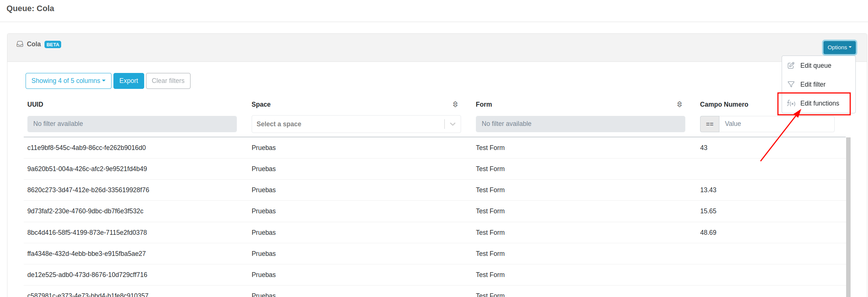Click the row with UUID c11e9bf8-545c-4ab9-86cc-fe262b9016d0
Viewport: 868px width, 297px height.
click(x=86, y=148)
